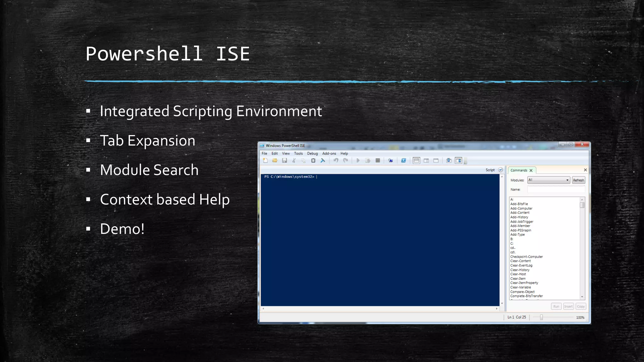This screenshot has width=644, height=362.
Task: Open New Remote PowerShell Tab icon
Action: click(391, 161)
